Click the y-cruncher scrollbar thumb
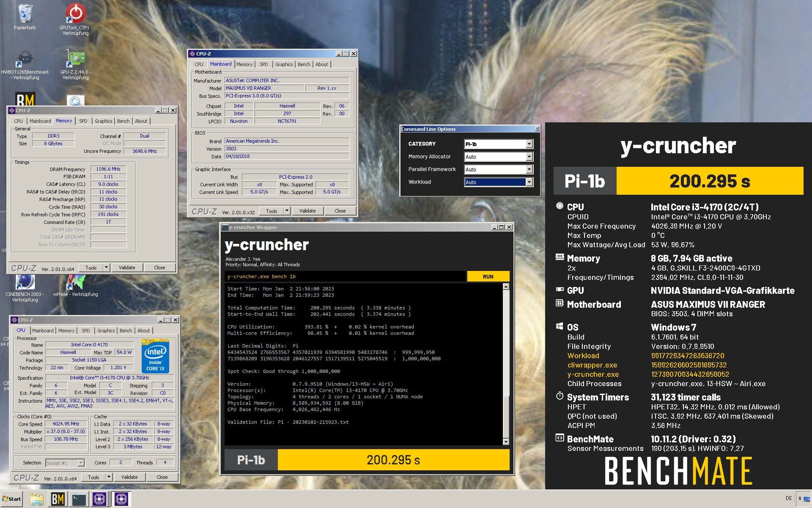The height and width of the screenshot is (508, 812). 506,417
